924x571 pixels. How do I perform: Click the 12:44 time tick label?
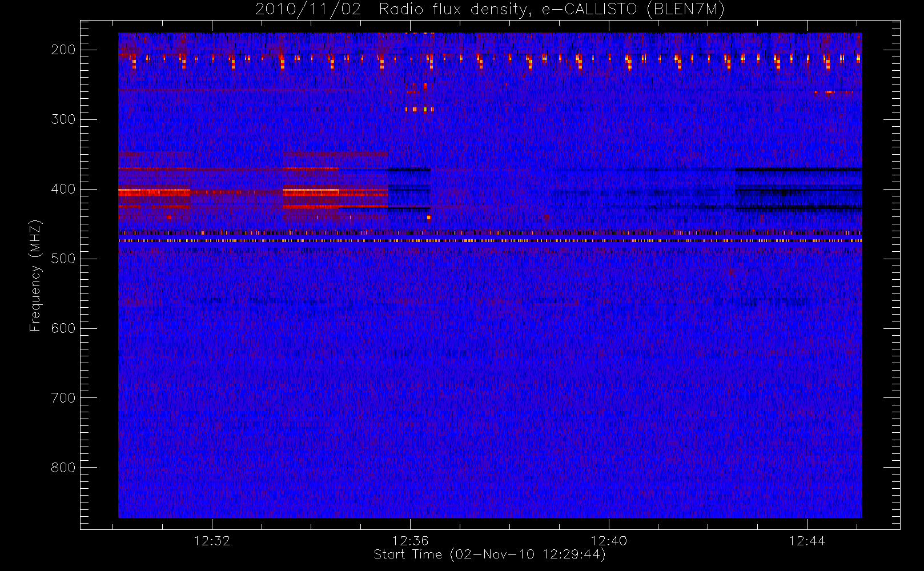(x=807, y=541)
